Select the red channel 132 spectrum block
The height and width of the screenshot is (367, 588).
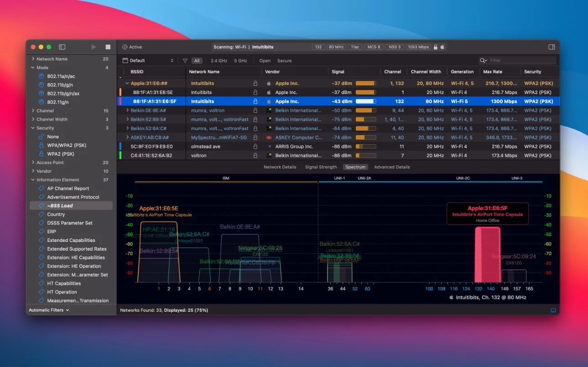tap(487, 255)
